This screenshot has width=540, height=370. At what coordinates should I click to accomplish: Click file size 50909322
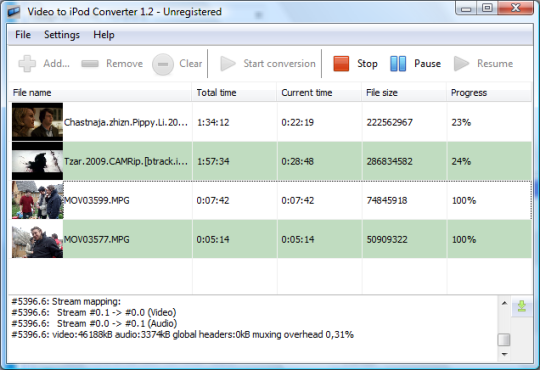387,239
